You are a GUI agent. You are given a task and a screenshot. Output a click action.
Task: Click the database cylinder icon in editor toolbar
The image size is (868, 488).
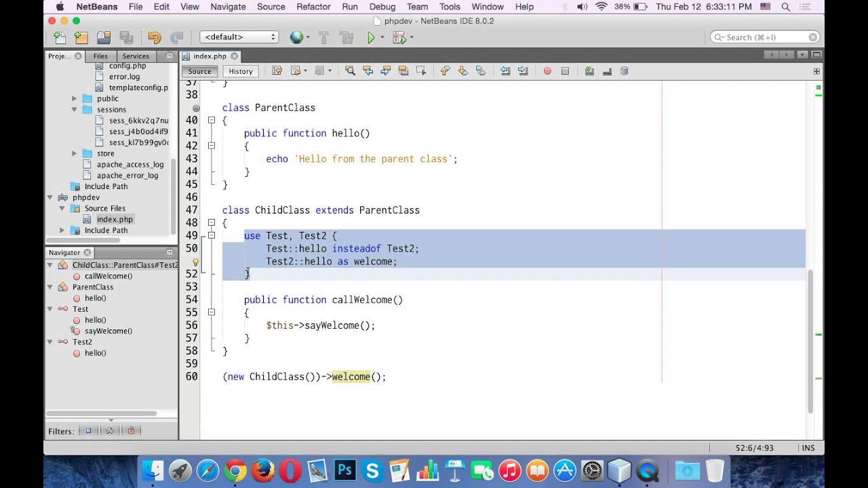(625, 70)
